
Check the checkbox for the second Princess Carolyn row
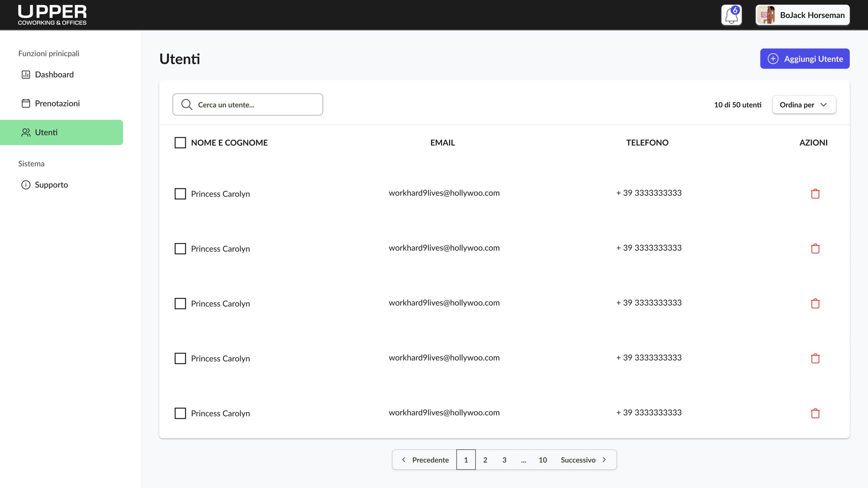click(180, 249)
